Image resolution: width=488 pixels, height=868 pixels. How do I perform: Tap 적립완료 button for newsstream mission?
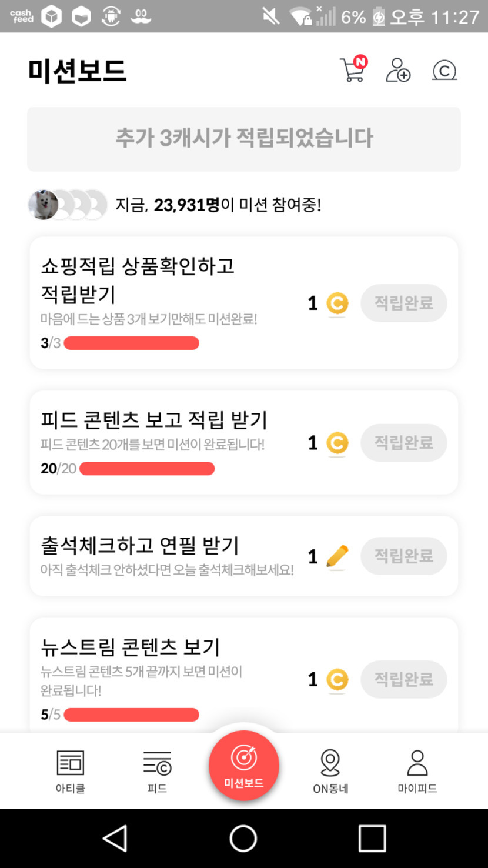point(404,679)
